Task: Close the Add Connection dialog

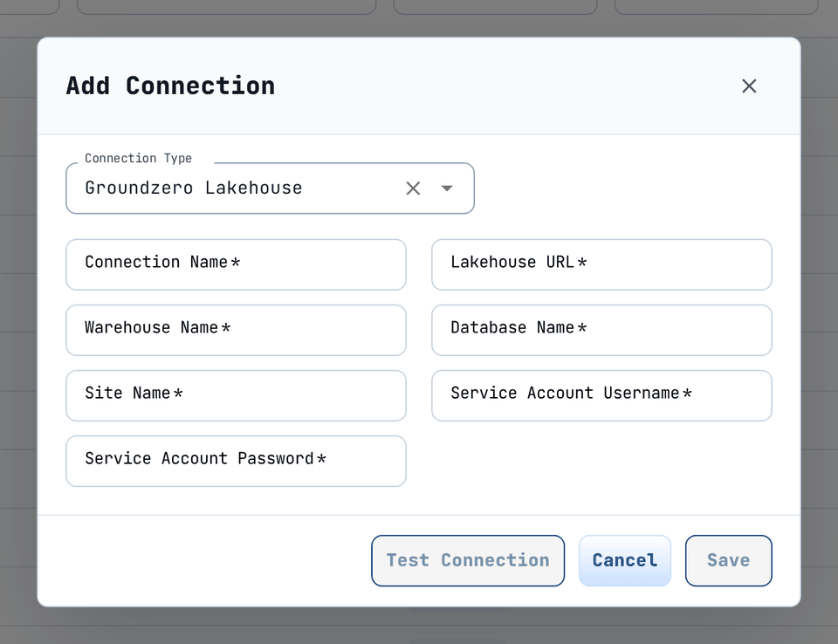Action: (749, 86)
